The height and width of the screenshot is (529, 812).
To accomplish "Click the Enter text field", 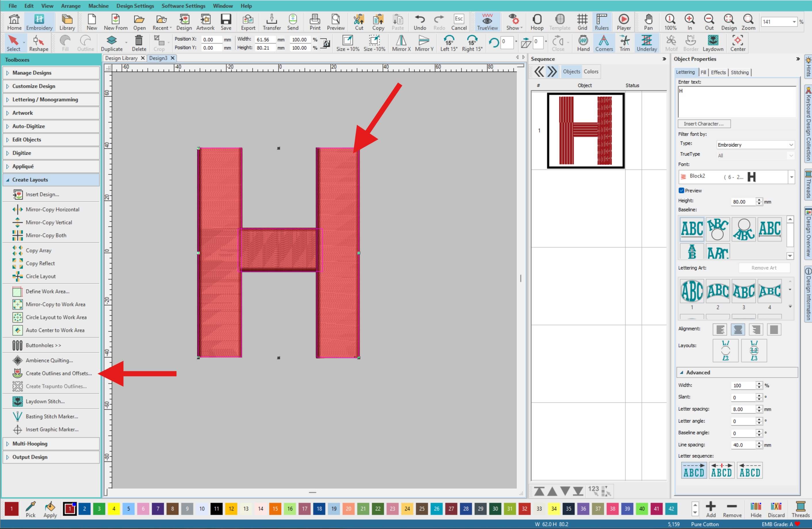I will click(x=737, y=102).
